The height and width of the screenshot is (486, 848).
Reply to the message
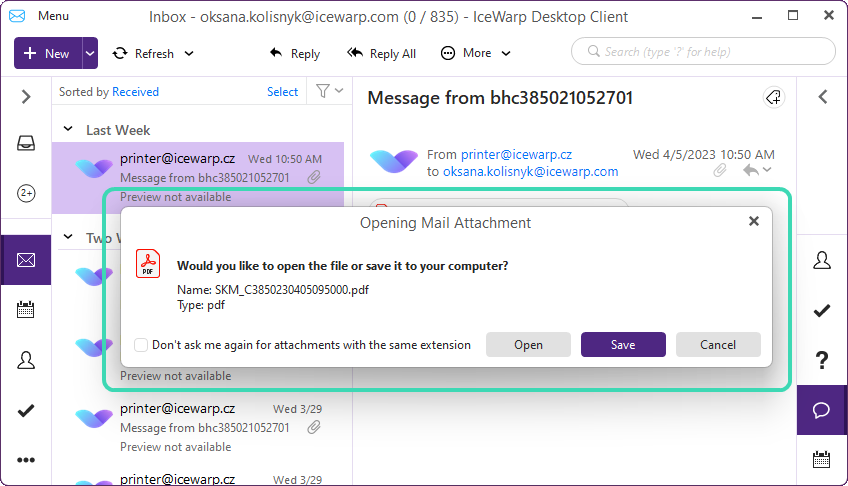295,54
